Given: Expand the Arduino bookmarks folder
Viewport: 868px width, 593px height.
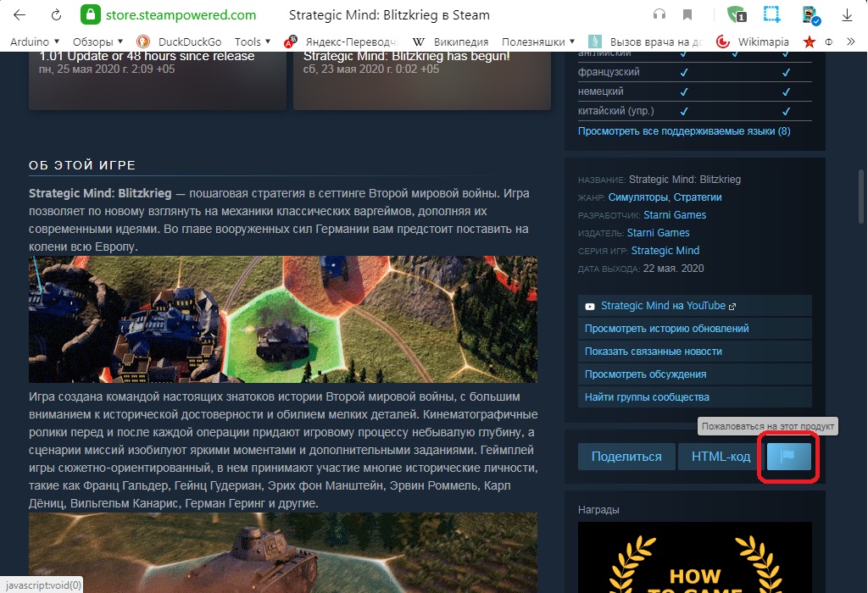Looking at the screenshot, I should tap(34, 42).
